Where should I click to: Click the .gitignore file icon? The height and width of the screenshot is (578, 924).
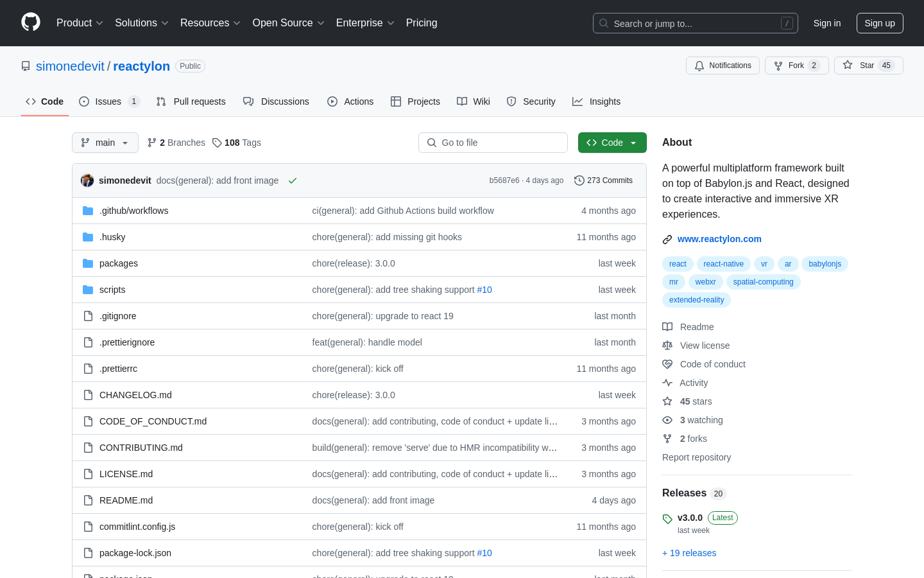coord(88,316)
